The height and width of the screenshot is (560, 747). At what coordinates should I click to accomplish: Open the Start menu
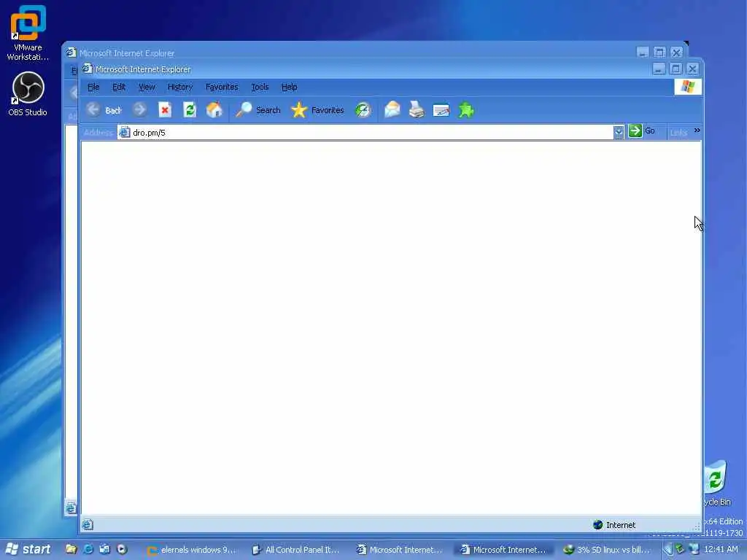(x=28, y=550)
